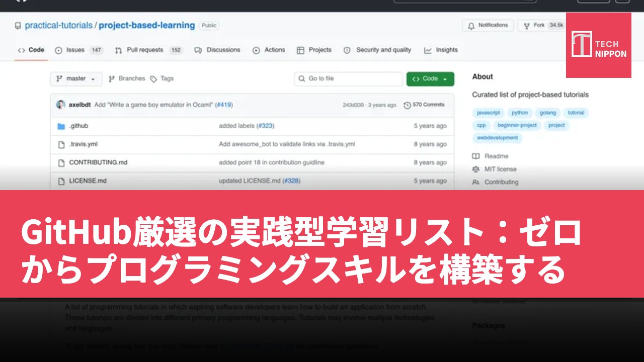Click the Discussions speech bubble icon

point(198,50)
